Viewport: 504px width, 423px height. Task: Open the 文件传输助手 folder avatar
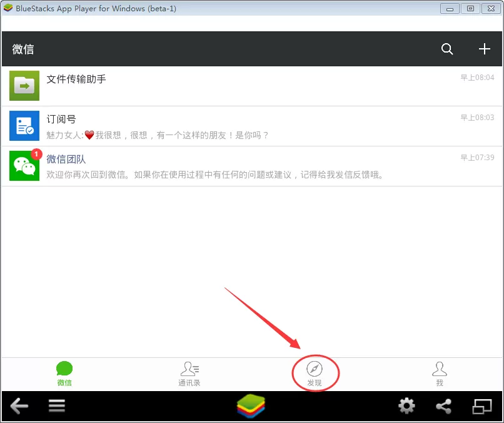tap(24, 86)
